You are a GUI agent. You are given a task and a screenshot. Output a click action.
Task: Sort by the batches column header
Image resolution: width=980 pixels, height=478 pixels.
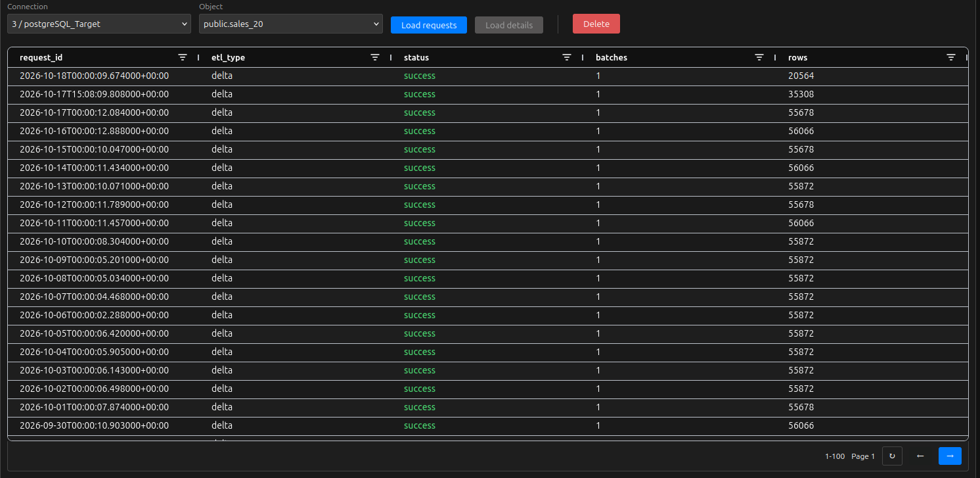(612, 57)
